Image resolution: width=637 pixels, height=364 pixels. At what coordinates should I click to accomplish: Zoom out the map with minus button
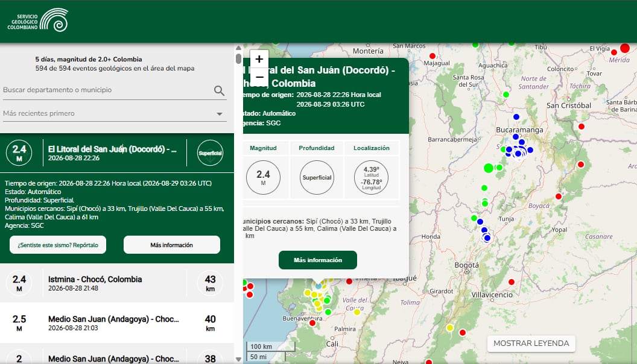click(259, 77)
